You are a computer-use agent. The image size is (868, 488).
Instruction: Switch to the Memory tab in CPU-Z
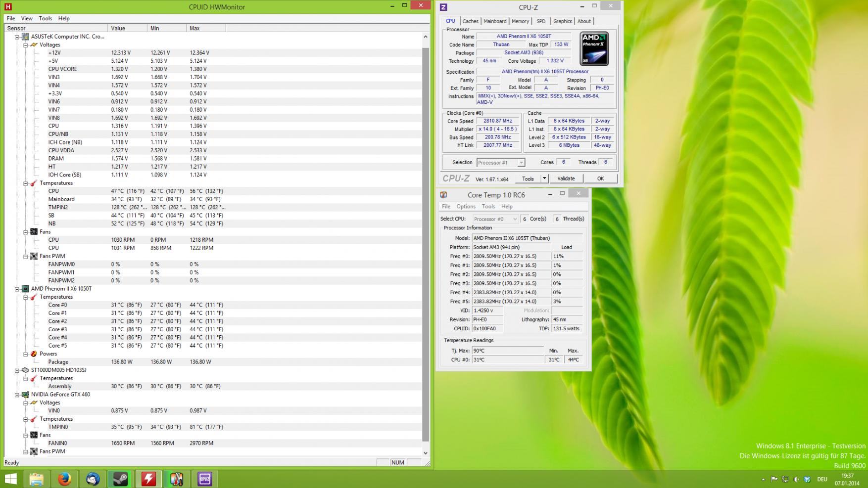point(520,21)
